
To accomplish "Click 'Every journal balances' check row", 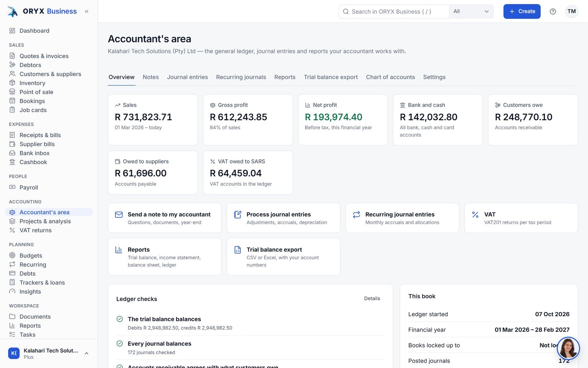I will tap(250, 348).
